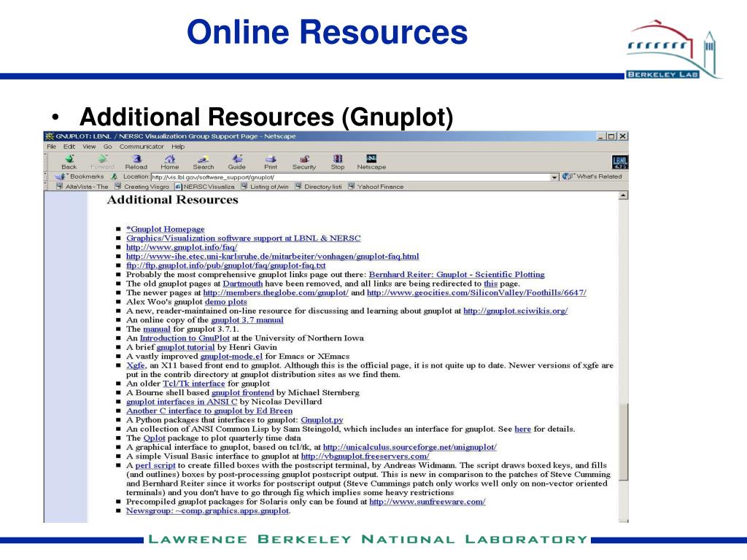Click the vertical scrollbar up arrow
Screen dimensions: 747x560
tap(623, 195)
